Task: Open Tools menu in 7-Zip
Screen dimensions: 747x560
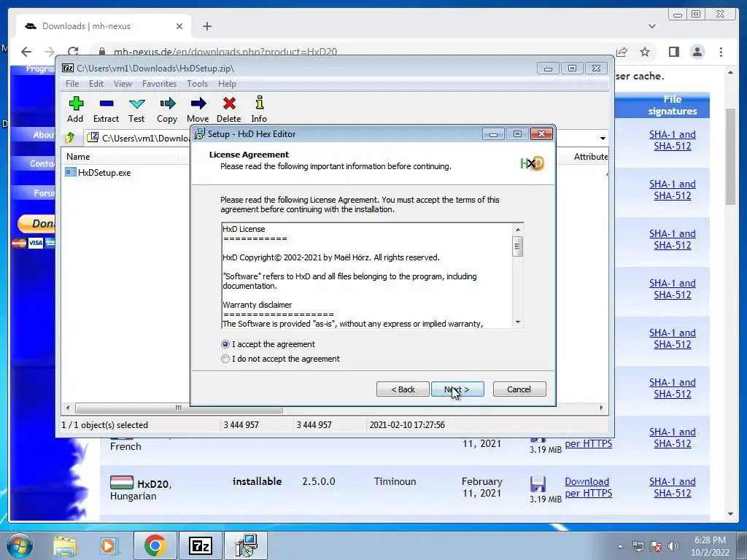Action: pyautogui.click(x=197, y=84)
